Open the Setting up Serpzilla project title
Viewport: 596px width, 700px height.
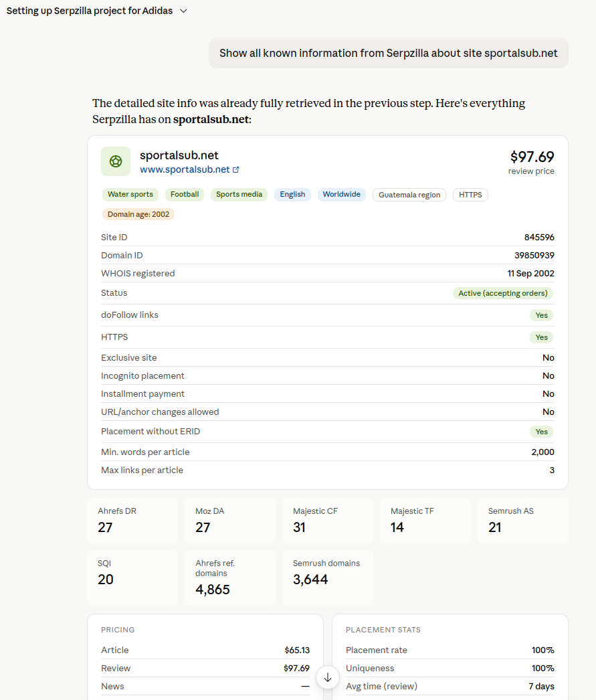coord(89,11)
